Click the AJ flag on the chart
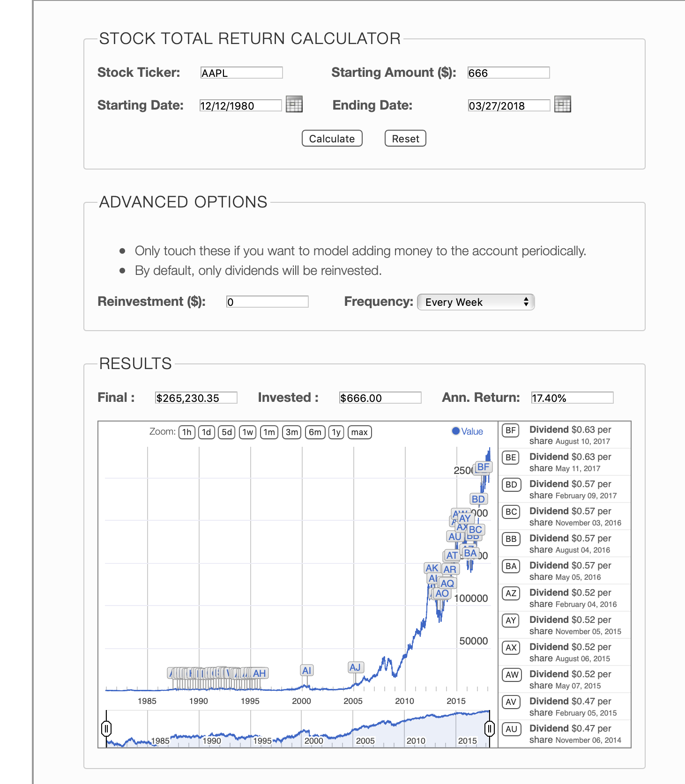 (355, 667)
